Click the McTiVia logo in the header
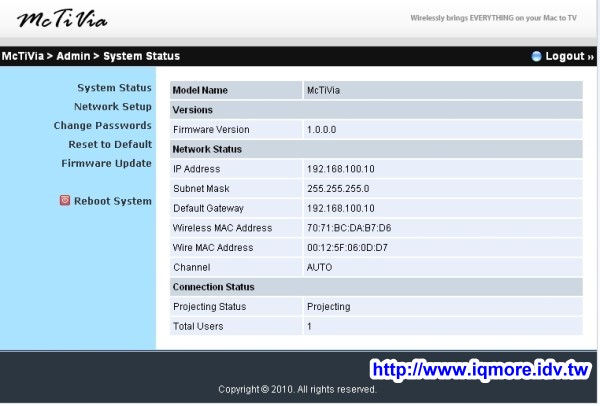The image size is (600, 406). (x=62, y=19)
